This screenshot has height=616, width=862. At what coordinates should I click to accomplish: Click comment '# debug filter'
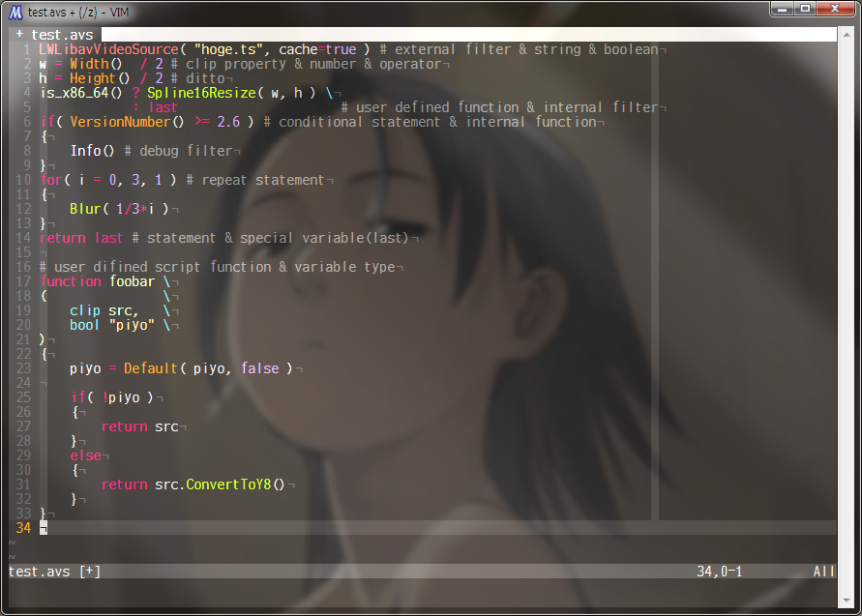178,151
